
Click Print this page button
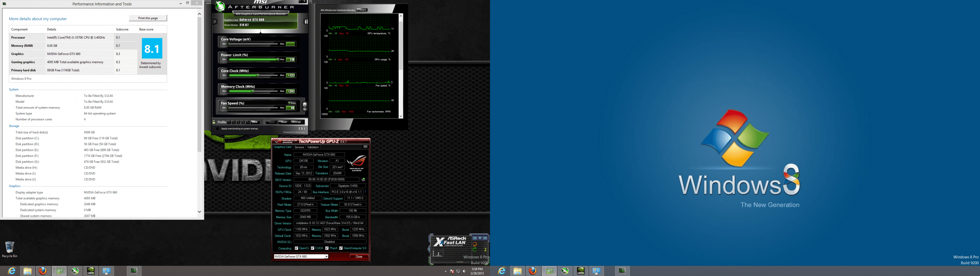pyautogui.click(x=148, y=18)
